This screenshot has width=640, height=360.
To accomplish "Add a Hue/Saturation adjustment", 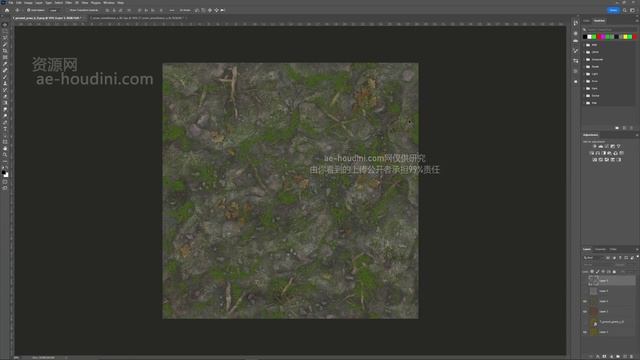I will point(591,153).
